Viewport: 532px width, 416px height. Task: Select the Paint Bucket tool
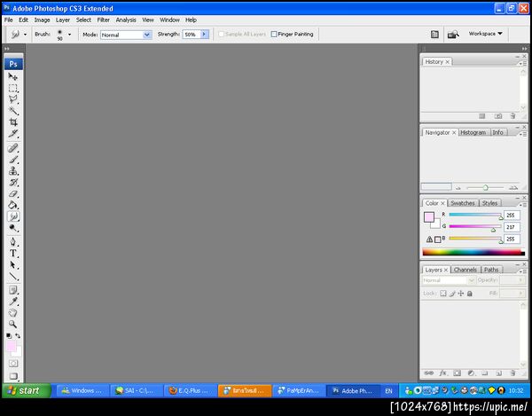point(13,205)
